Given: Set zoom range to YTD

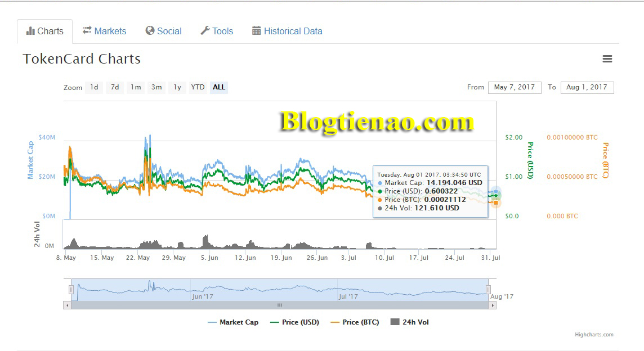Looking at the screenshot, I should 198,87.
